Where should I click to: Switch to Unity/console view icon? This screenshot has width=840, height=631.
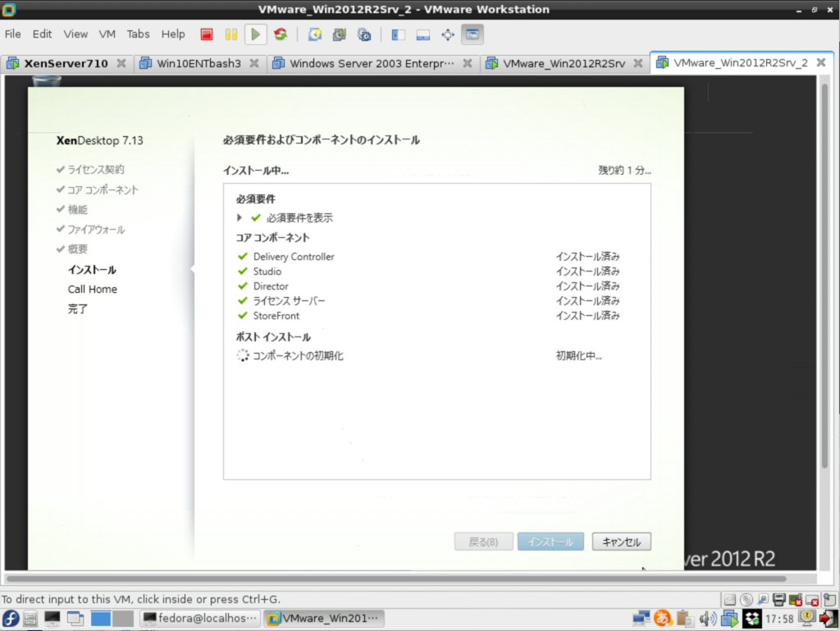pos(472,34)
